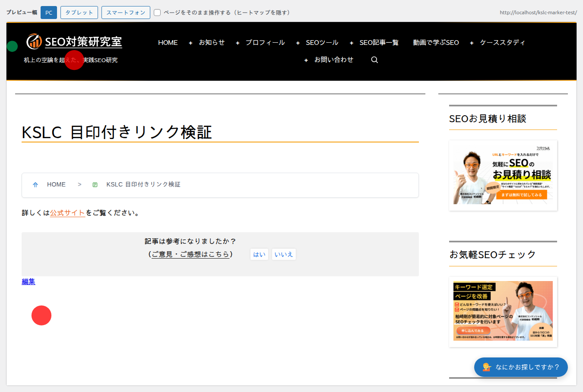Screen dimensions: 583x392
Task: Click the chat helper person icon
Action: coord(487,367)
